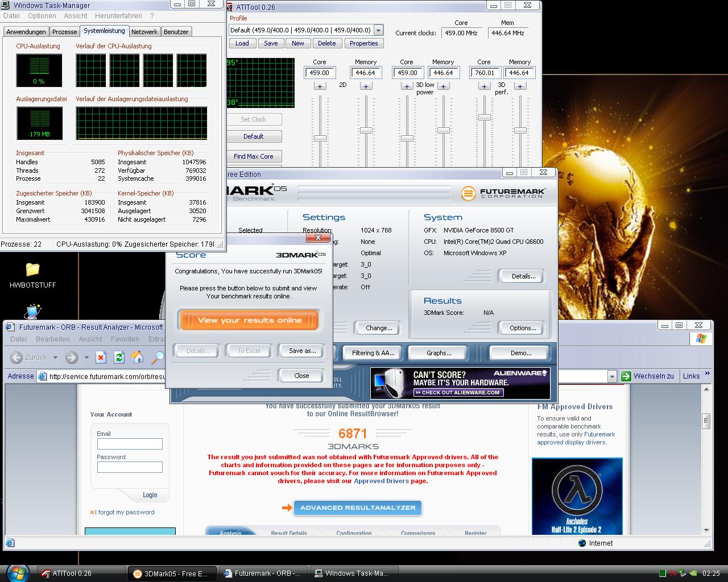Click the plus under 3D perf. Memory

click(x=520, y=86)
